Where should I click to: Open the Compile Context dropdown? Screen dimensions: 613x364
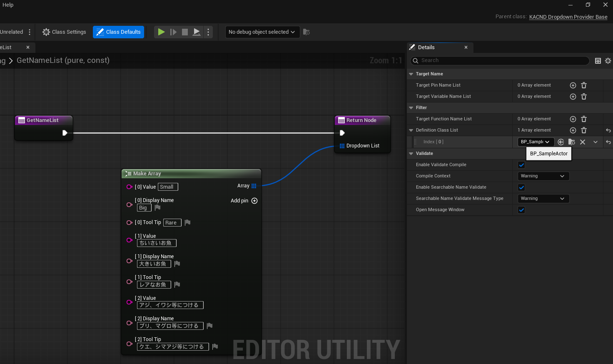(x=543, y=176)
